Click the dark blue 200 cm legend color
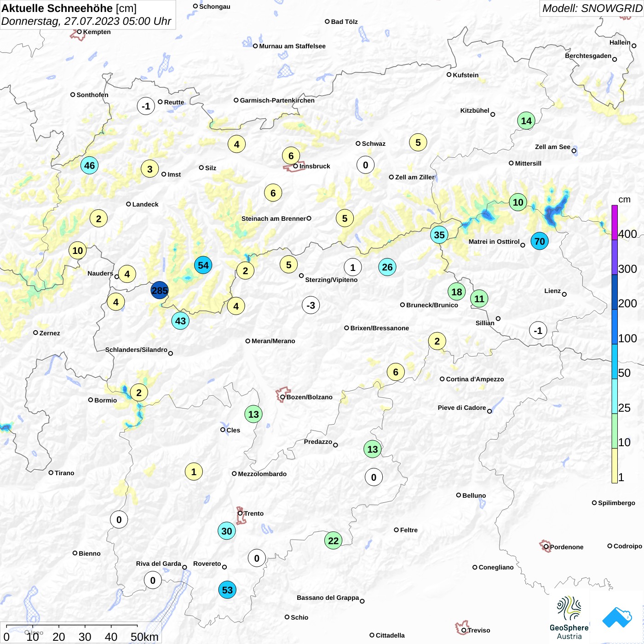Screen dimensions: 644x644 coord(615,292)
